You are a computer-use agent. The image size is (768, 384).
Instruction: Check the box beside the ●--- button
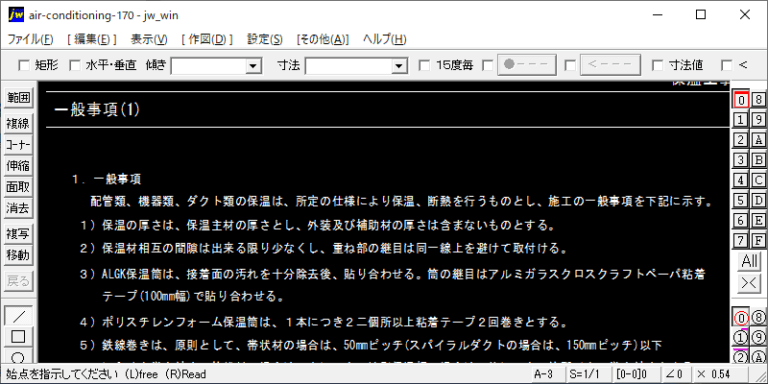click(x=488, y=65)
